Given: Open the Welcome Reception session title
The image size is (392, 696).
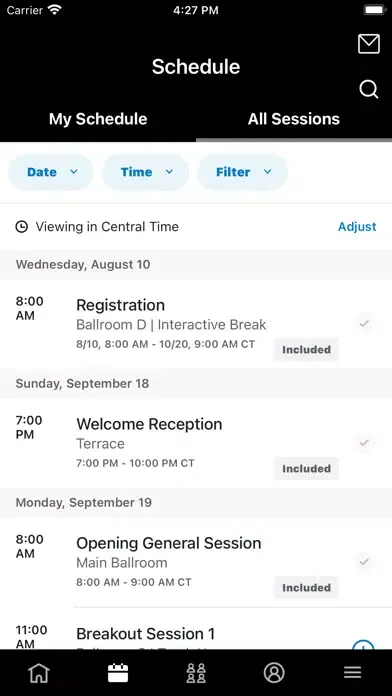Looking at the screenshot, I should (x=149, y=424).
